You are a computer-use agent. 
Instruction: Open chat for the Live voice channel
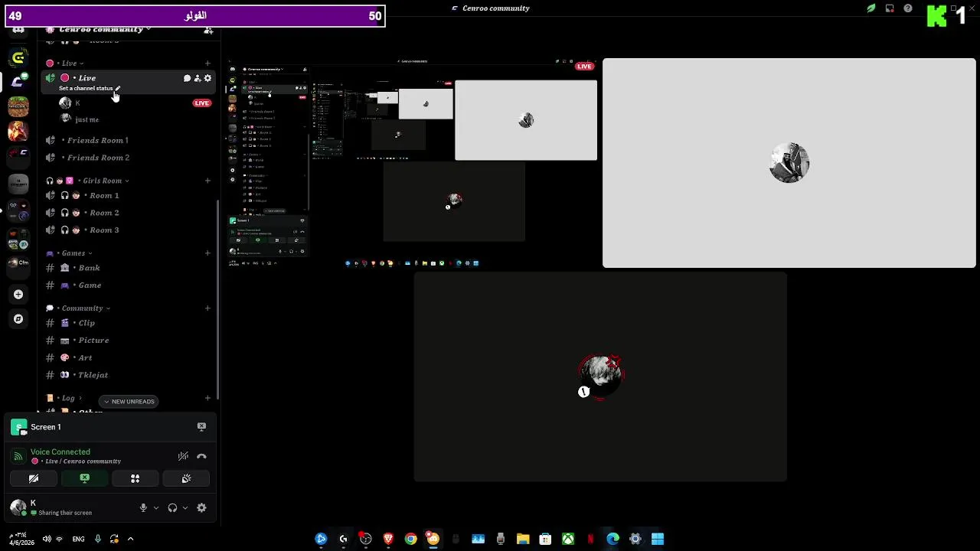click(187, 78)
